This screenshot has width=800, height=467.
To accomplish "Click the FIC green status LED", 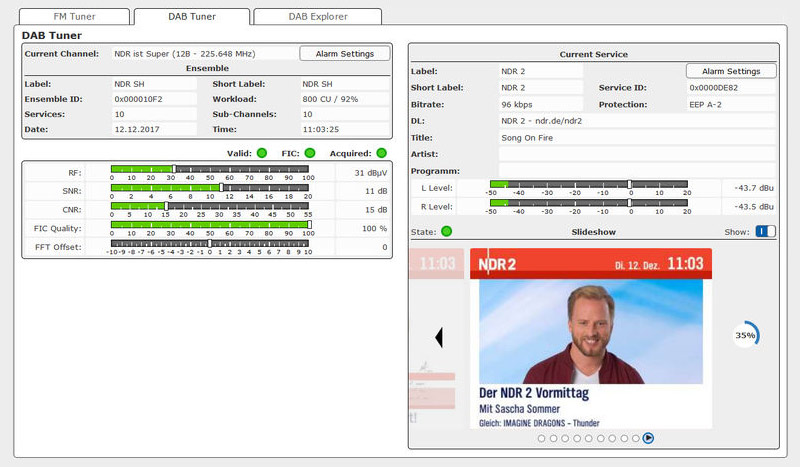I will (x=310, y=153).
